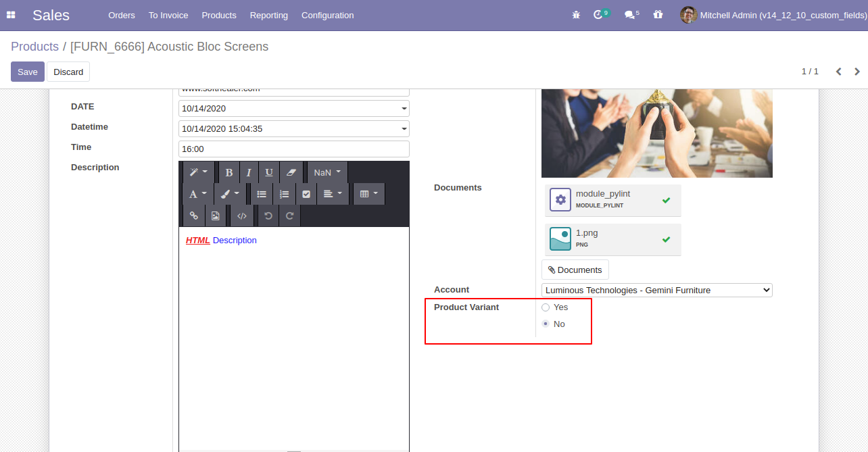Toggle bold formatting in editor
The height and width of the screenshot is (452, 868).
[229, 172]
